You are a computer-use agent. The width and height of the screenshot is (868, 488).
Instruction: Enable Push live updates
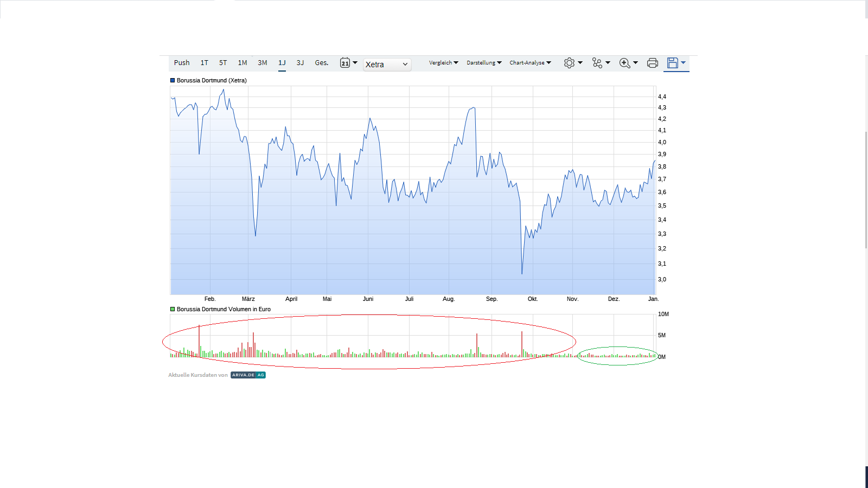point(182,63)
